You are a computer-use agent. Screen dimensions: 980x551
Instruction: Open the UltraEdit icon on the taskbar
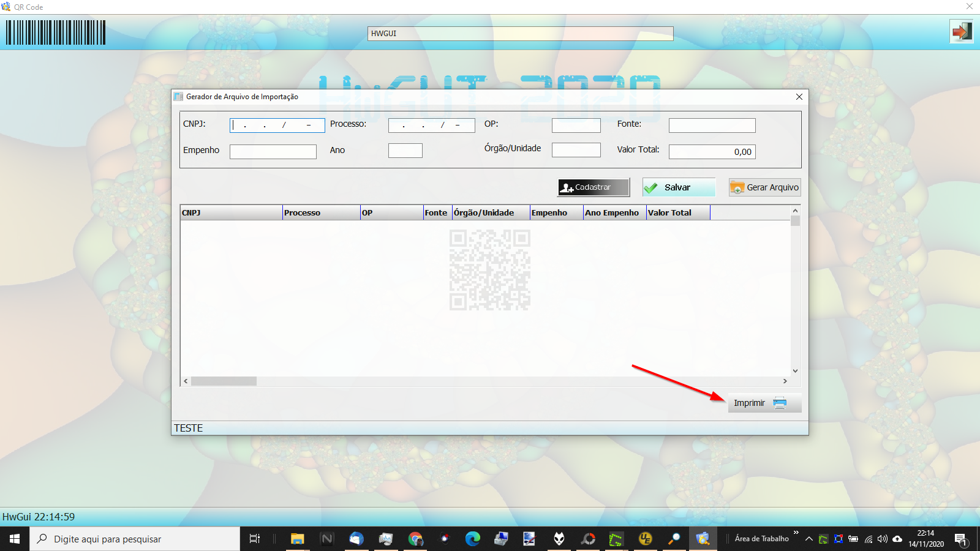(645, 539)
